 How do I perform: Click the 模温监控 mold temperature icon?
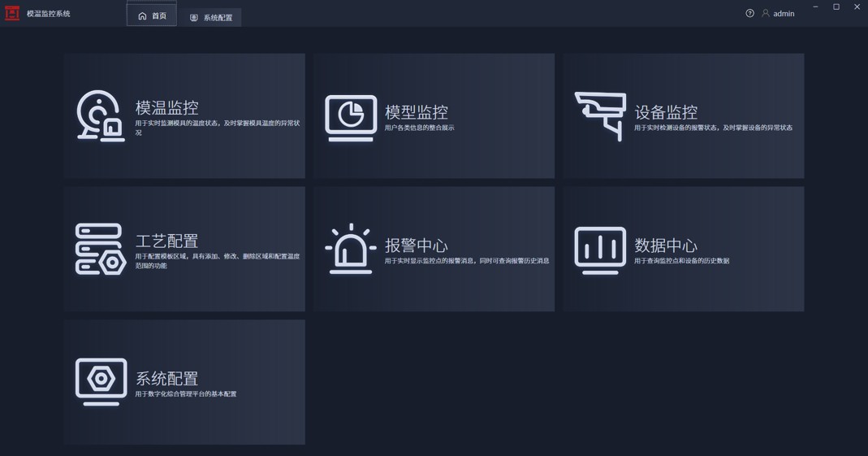point(100,115)
